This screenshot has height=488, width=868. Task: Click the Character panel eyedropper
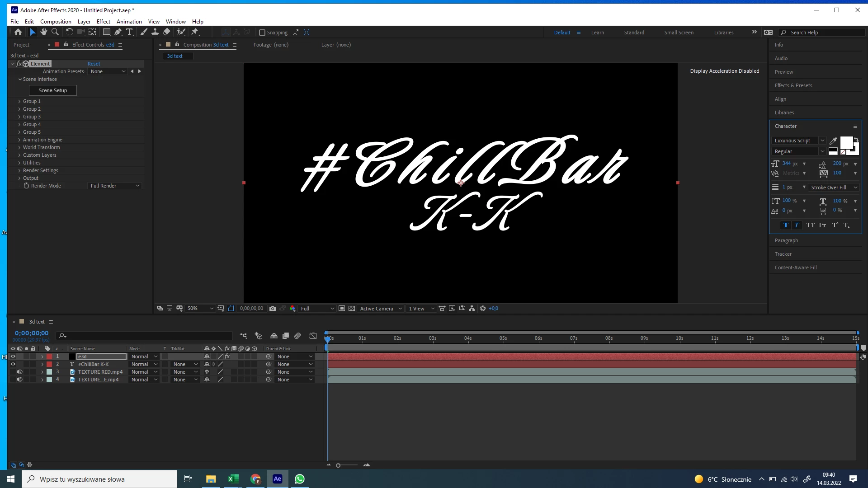coord(833,141)
